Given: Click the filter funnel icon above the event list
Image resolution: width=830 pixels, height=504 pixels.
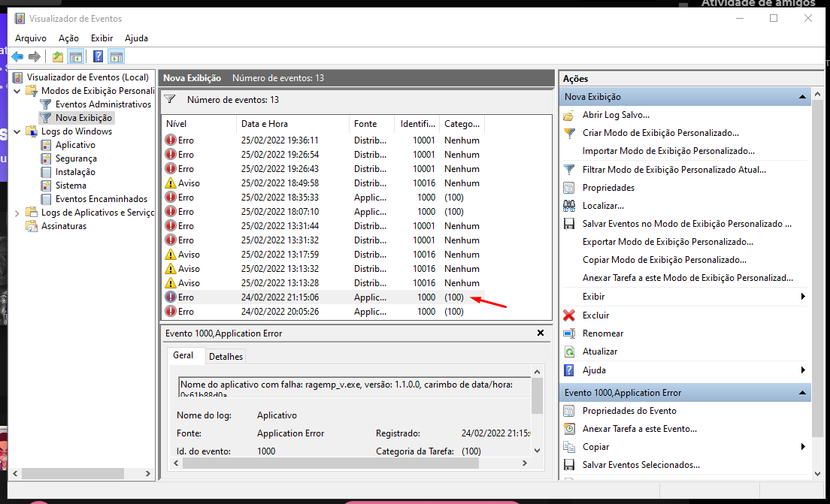Looking at the screenshot, I should (x=169, y=99).
